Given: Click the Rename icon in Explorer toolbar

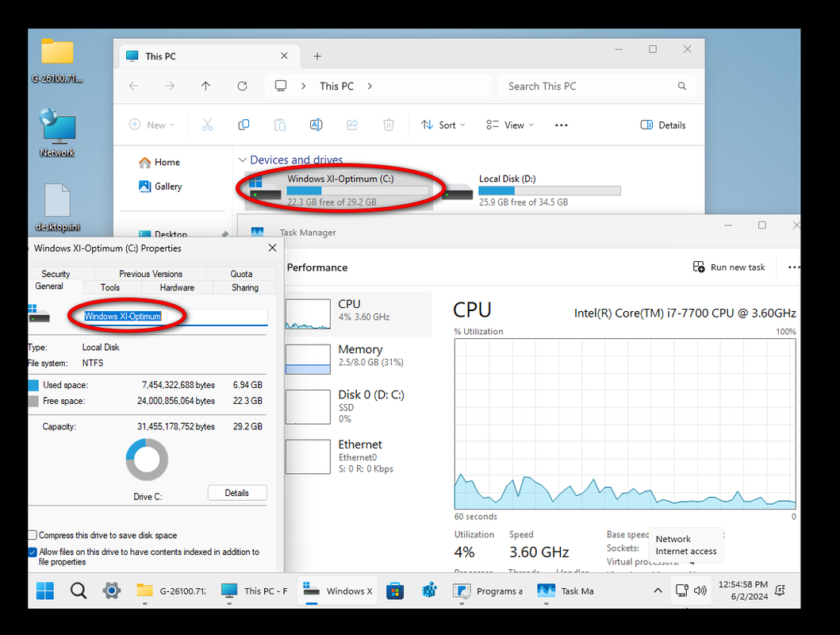Looking at the screenshot, I should (316, 125).
